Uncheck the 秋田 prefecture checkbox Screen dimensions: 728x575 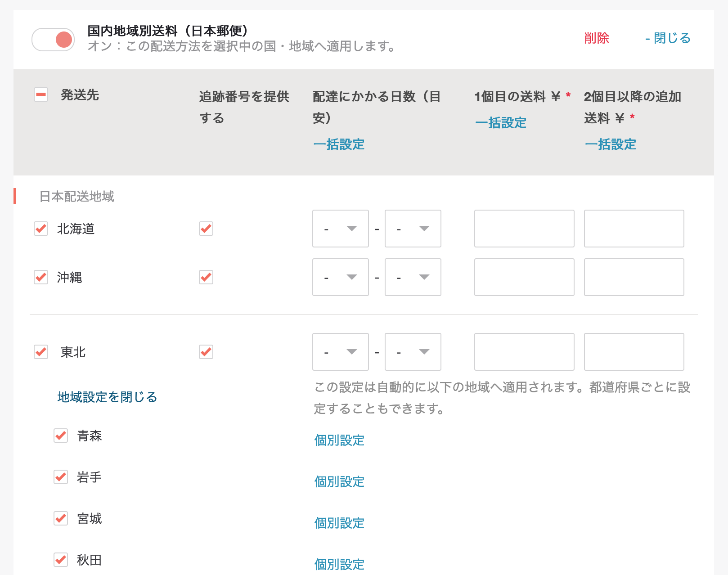(61, 560)
